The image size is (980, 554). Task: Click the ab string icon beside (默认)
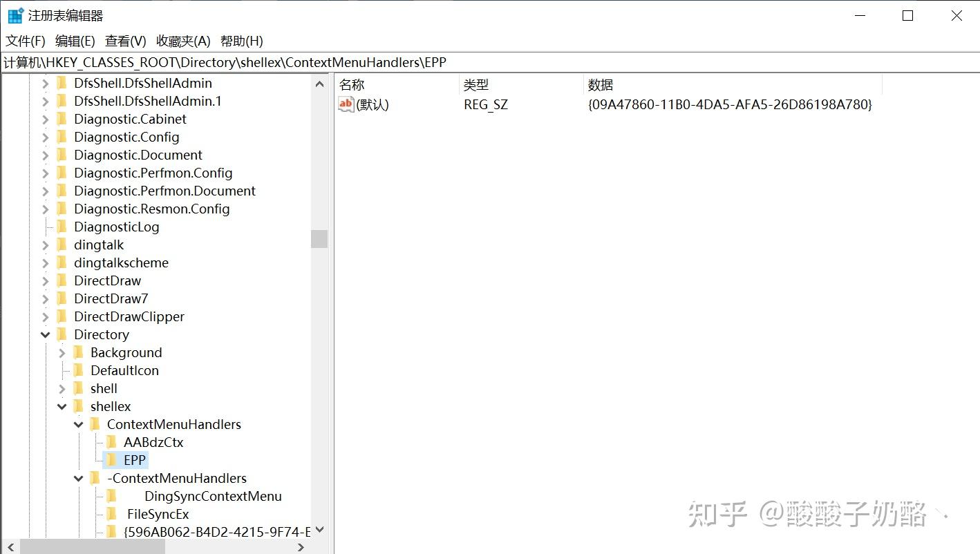point(345,104)
